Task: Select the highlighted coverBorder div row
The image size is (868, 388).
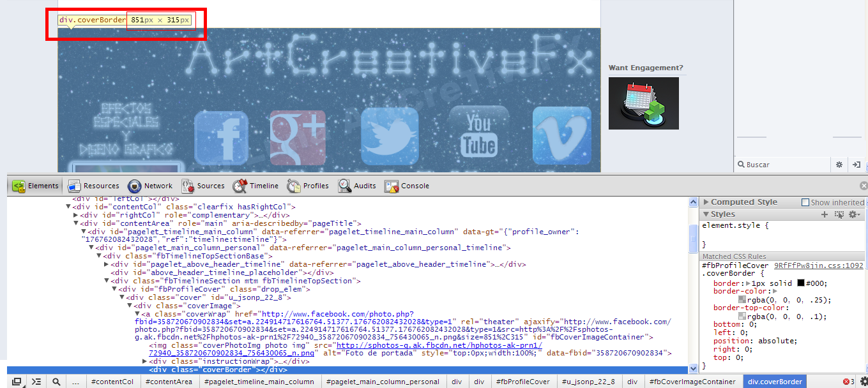Action: (348, 369)
